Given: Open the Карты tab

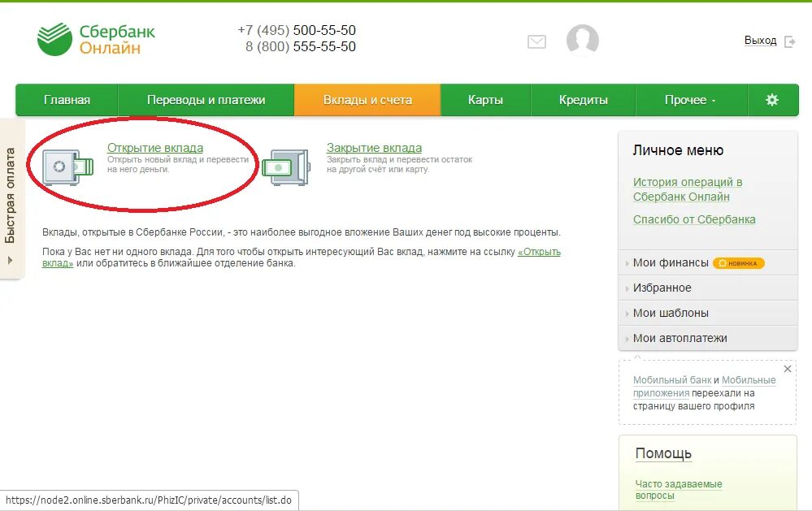Looking at the screenshot, I should pyautogui.click(x=485, y=100).
